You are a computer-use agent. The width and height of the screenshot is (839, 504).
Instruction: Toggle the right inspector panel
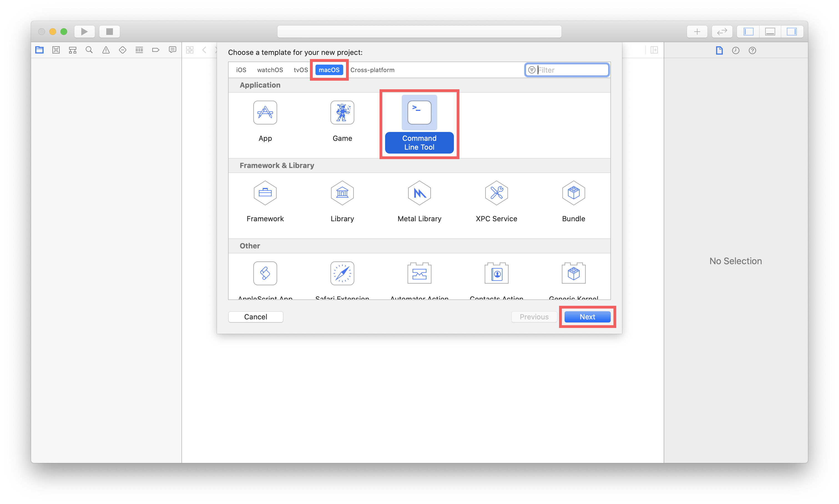coord(792,32)
